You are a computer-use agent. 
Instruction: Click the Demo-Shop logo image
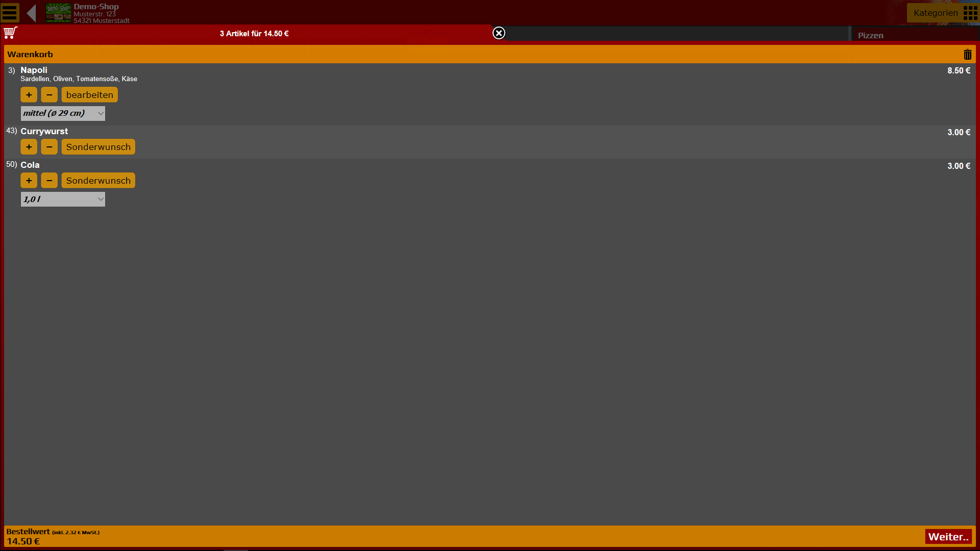coord(58,13)
